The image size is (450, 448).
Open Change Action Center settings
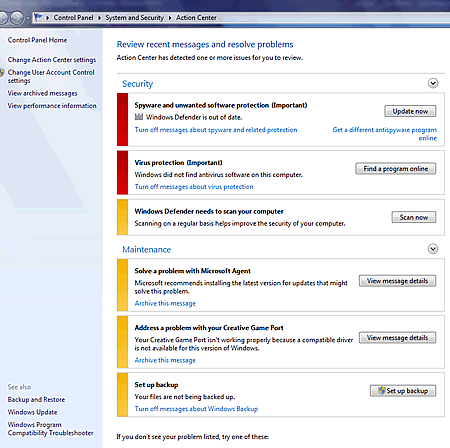[52, 60]
